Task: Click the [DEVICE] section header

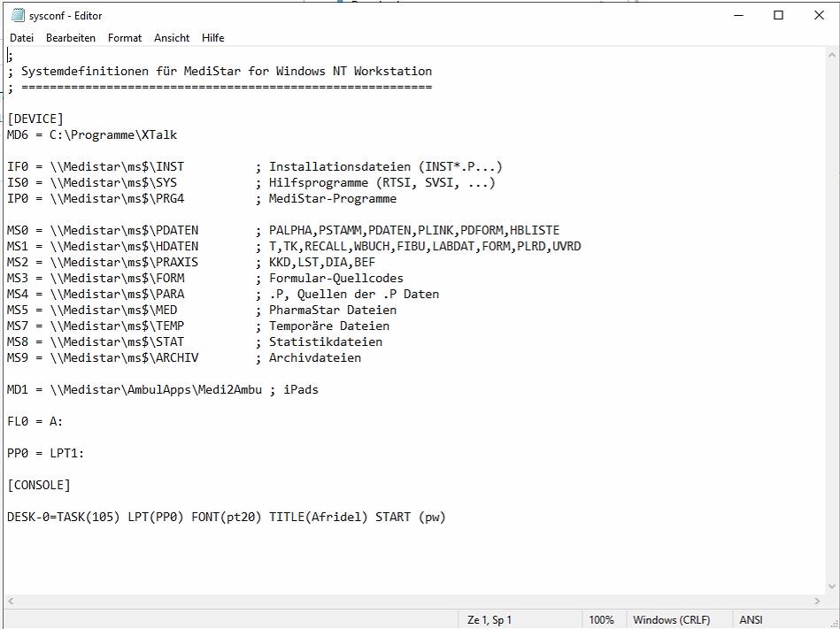Action: 35,119
